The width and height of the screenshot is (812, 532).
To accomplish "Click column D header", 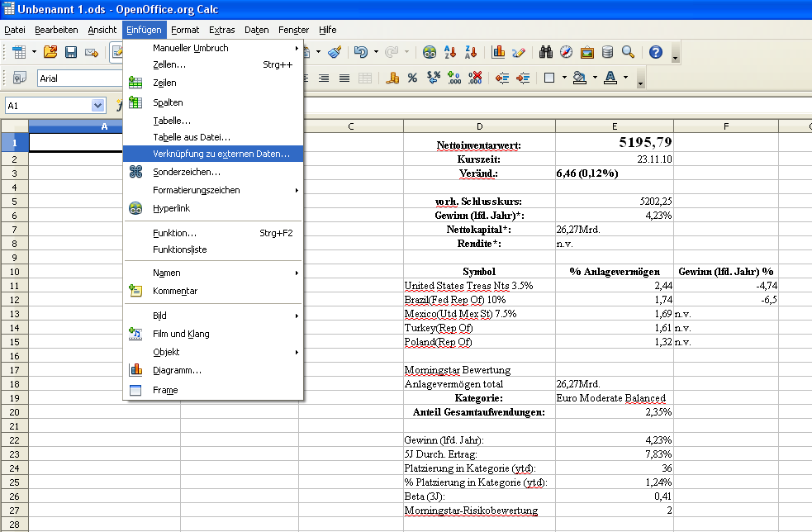I will tap(479, 126).
